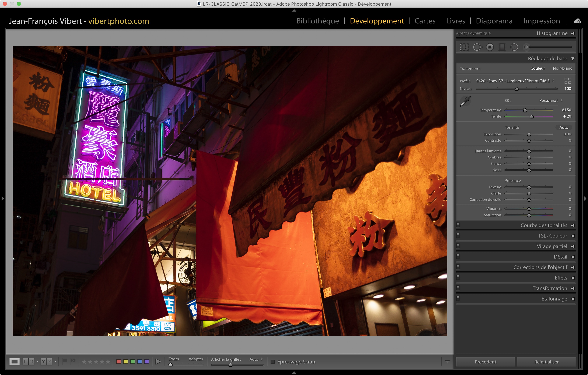Select the Spot removal tool
This screenshot has height=375, width=588.
(477, 47)
